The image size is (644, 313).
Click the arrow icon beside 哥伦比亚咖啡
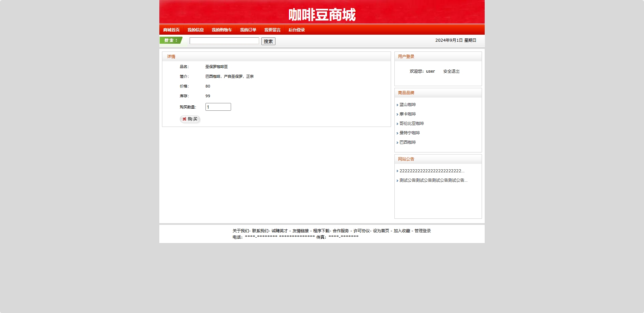[398, 124]
